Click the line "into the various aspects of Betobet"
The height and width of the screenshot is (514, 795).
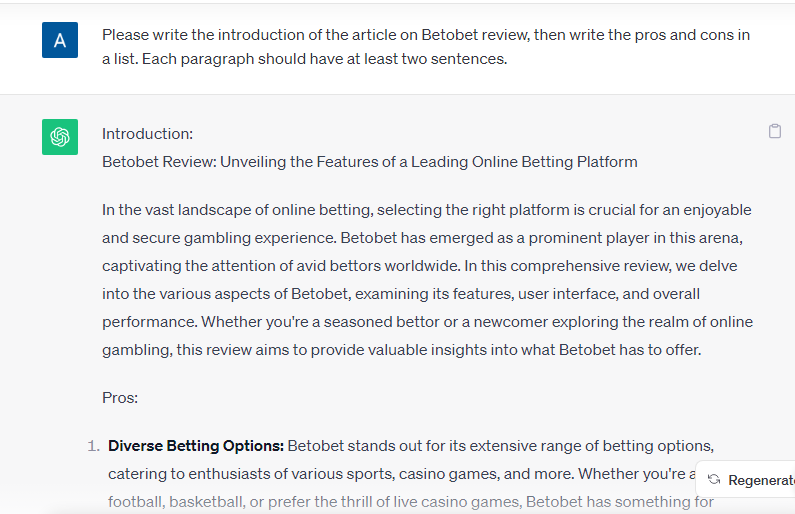(401, 294)
